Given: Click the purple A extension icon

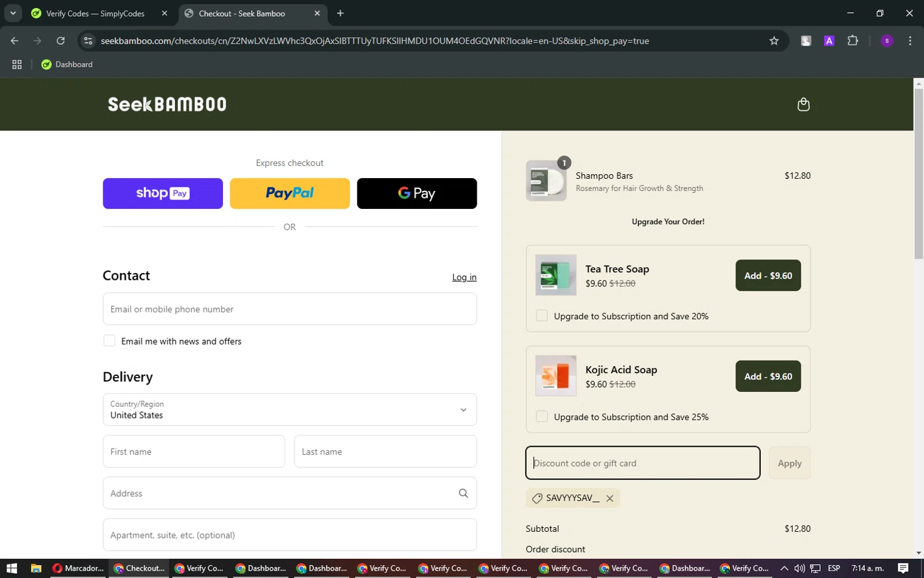Looking at the screenshot, I should [x=829, y=41].
